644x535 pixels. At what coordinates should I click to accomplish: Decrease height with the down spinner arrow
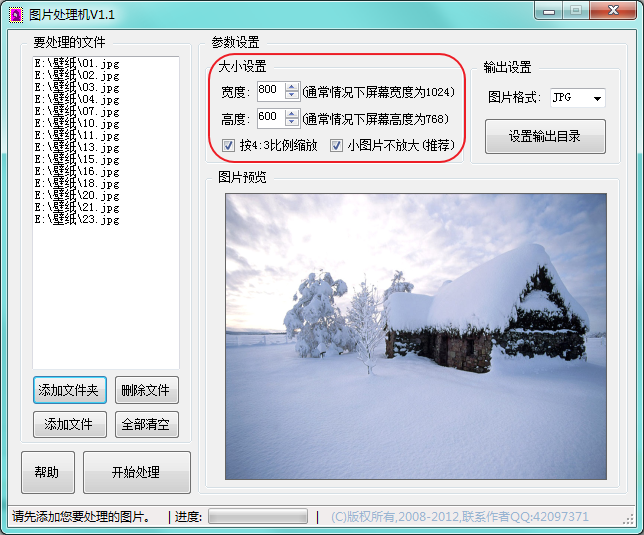[292, 123]
